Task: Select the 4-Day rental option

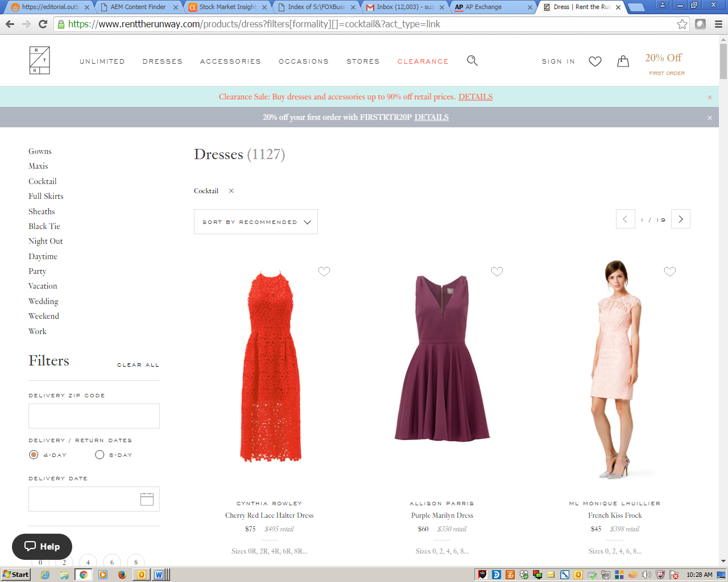Action: tap(34, 455)
